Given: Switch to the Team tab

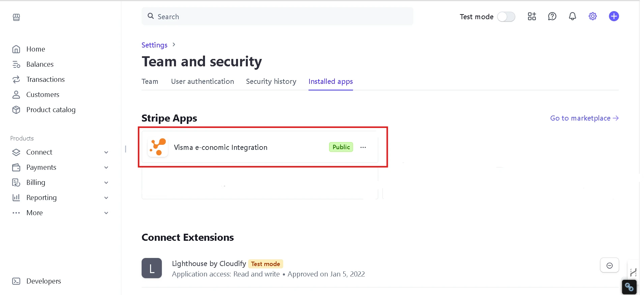Looking at the screenshot, I should 150,81.
